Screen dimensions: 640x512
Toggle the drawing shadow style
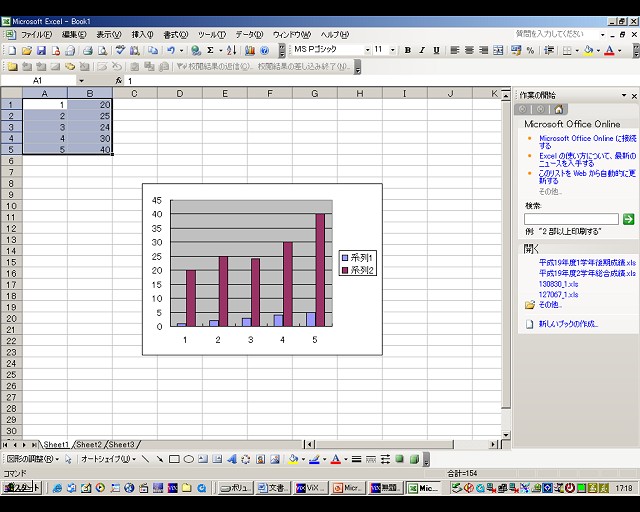400,459
